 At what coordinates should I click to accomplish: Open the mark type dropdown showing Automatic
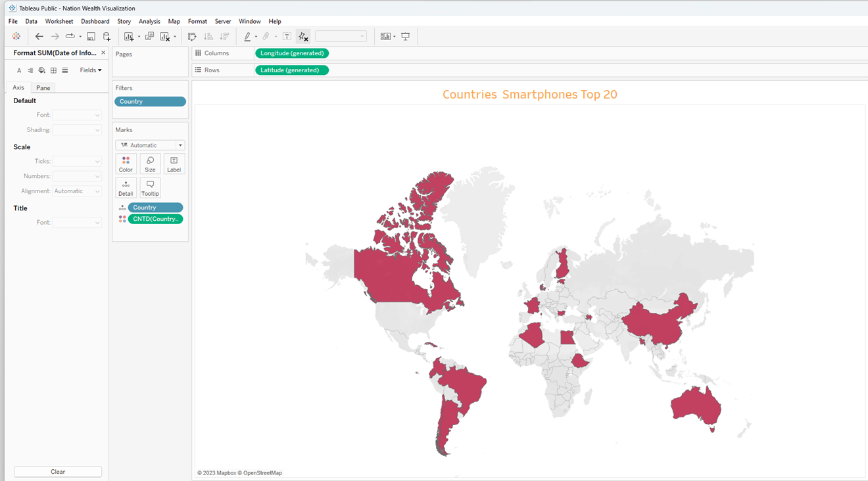(150, 145)
